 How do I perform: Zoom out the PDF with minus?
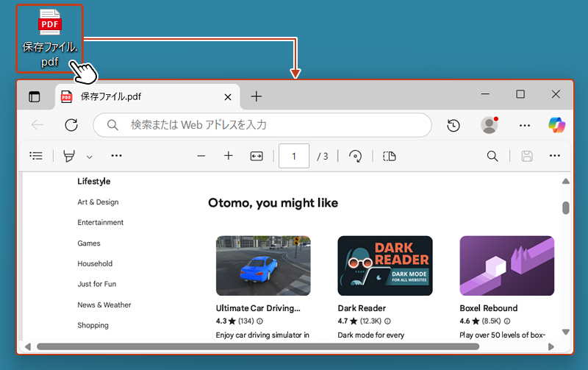coord(201,156)
